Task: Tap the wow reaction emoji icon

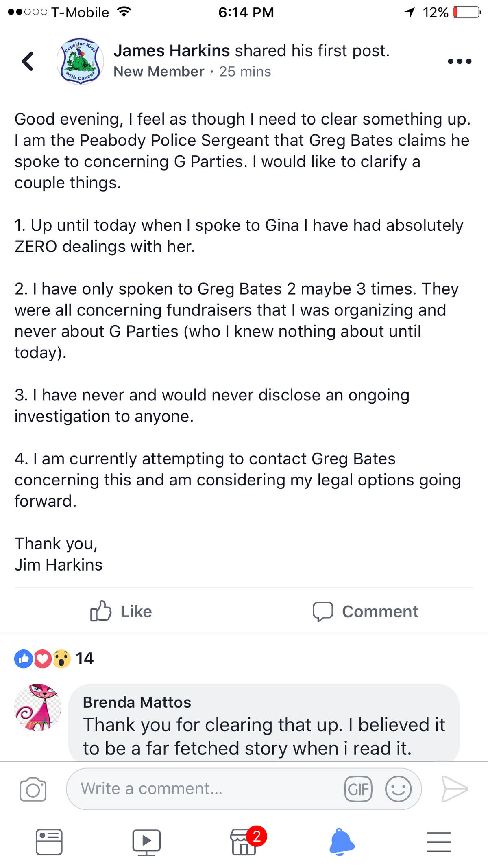Action: point(62,658)
